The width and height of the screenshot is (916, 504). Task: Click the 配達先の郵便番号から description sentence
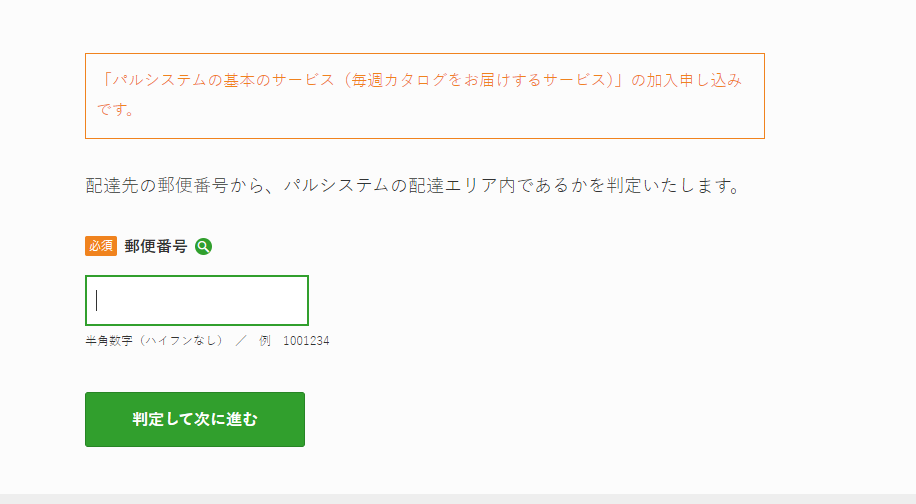(x=415, y=186)
